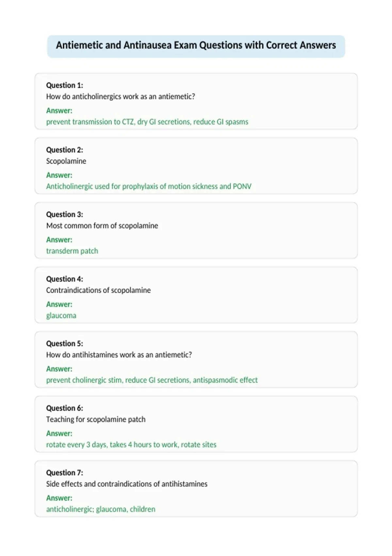This screenshot has height=556, width=392.
Task: Click rotate every 3 days answer
Action: 131,444
